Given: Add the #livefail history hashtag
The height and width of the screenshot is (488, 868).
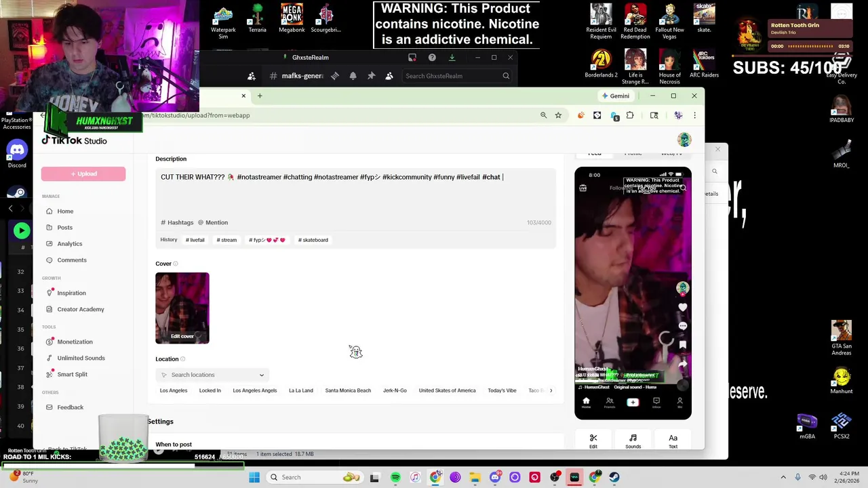Looking at the screenshot, I should [195, 240].
